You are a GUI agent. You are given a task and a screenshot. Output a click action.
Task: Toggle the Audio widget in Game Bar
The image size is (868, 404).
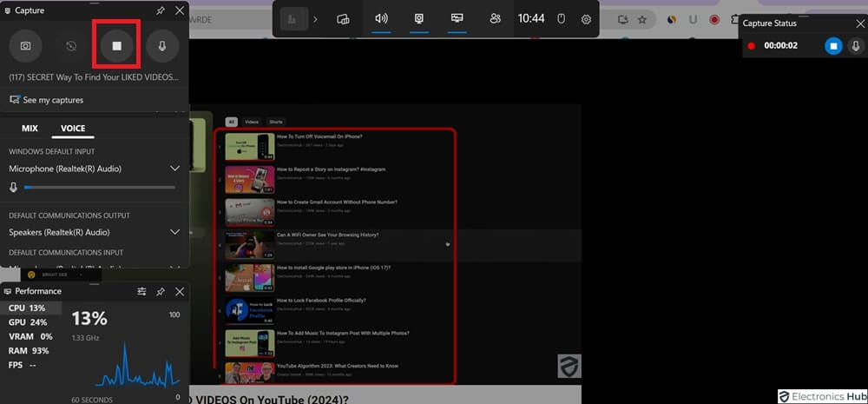(x=381, y=18)
